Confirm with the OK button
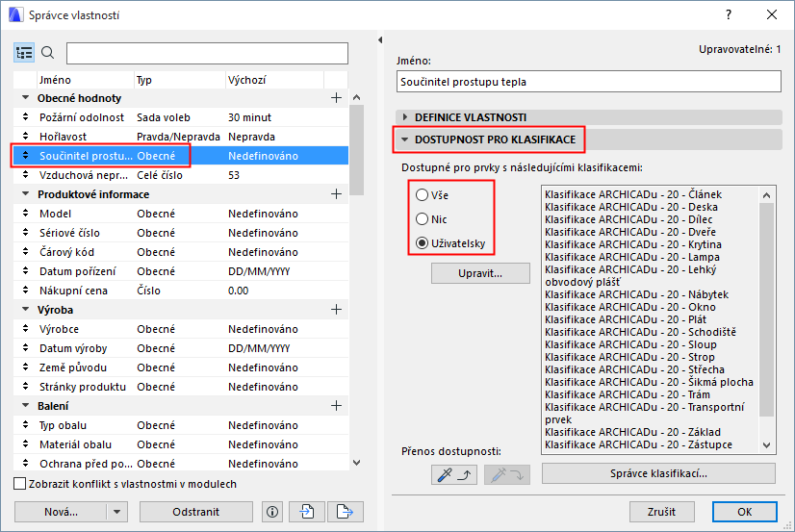The image size is (795, 532). (745, 512)
